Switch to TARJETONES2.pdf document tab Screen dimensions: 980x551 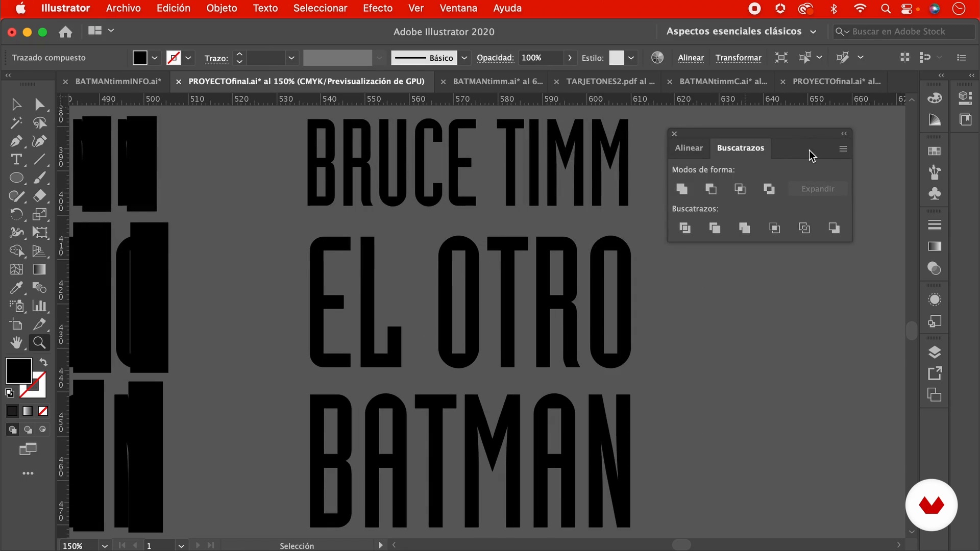pyautogui.click(x=610, y=81)
